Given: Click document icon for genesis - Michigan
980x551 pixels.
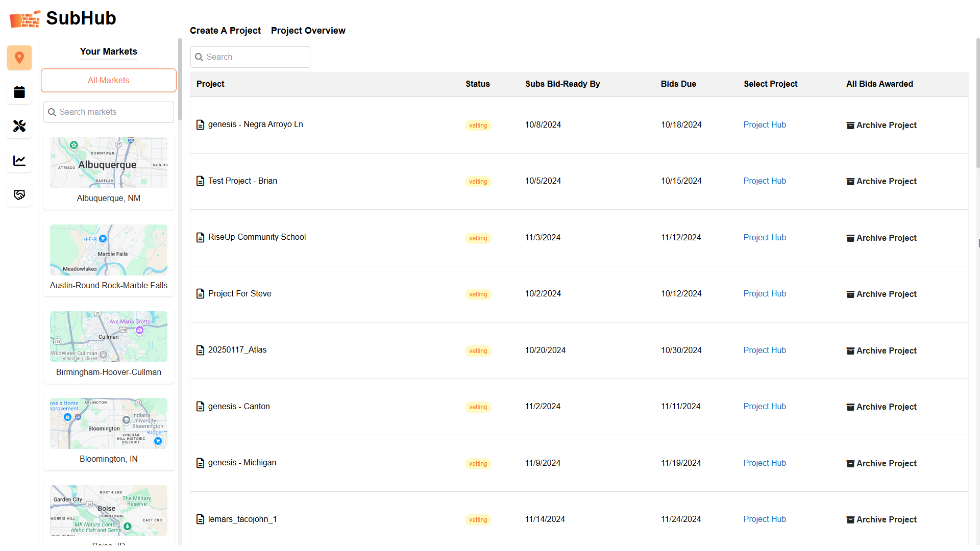Looking at the screenshot, I should coord(201,463).
